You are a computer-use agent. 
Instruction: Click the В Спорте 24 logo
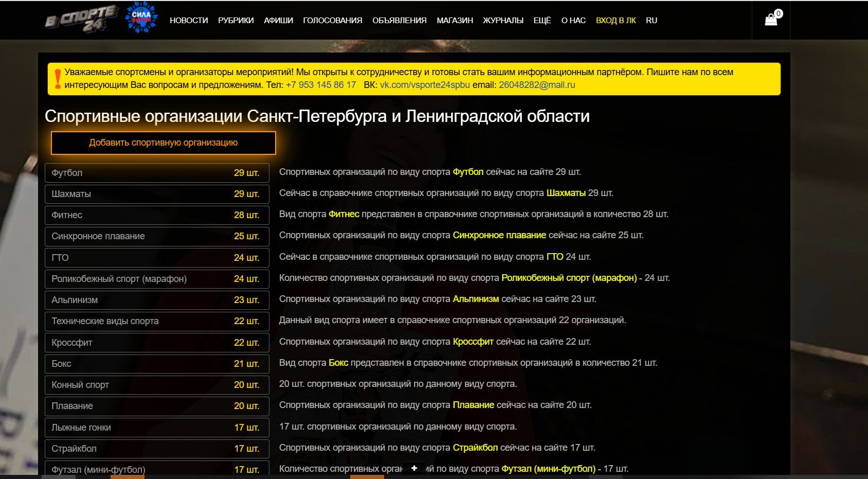pyautogui.click(x=81, y=20)
